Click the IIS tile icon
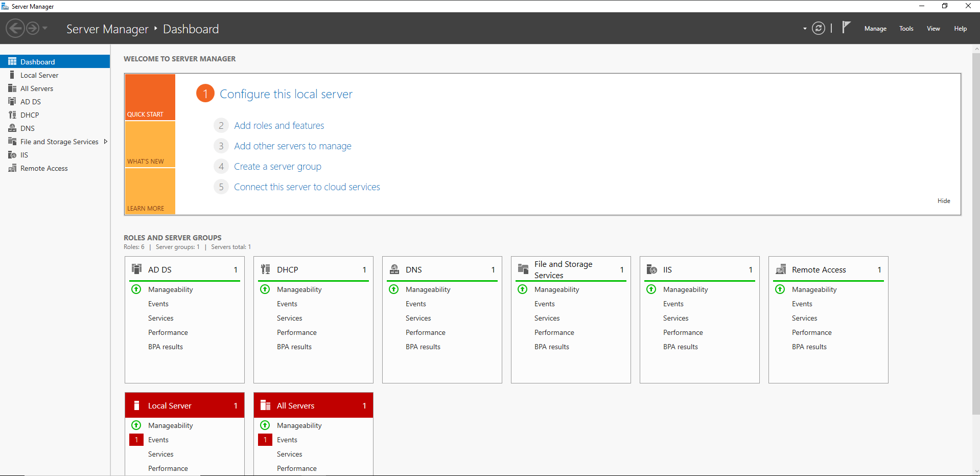Viewport: 980px width, 476px height. click(652, 269)
